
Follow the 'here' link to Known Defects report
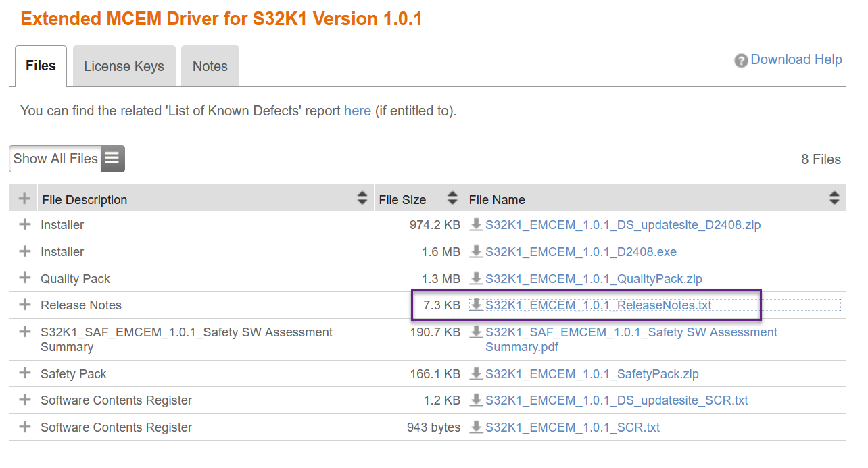click(x=358, y=111)
